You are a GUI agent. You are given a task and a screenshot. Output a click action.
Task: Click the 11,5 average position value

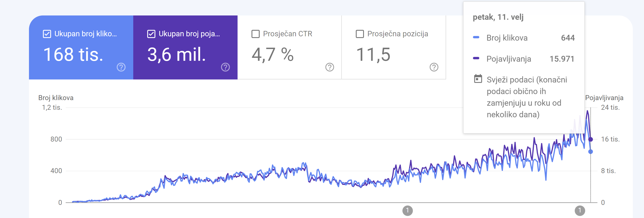coord(373,55)
